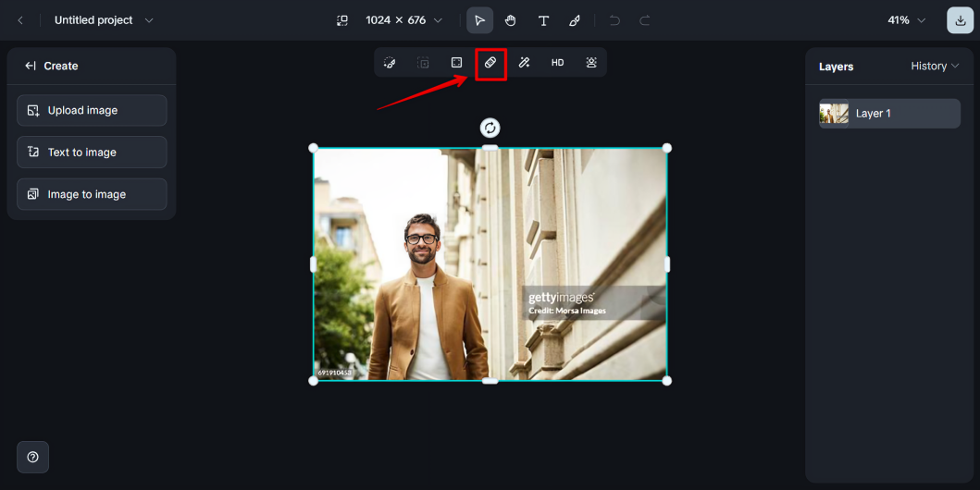Go back using the top-left arrow
The width and height of the screenshot is (980, 490).
tap(20, 20)
